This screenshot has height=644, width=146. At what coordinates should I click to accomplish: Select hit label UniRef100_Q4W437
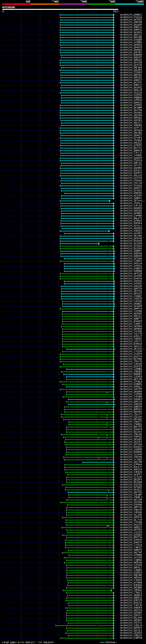[x=131, y=80]
